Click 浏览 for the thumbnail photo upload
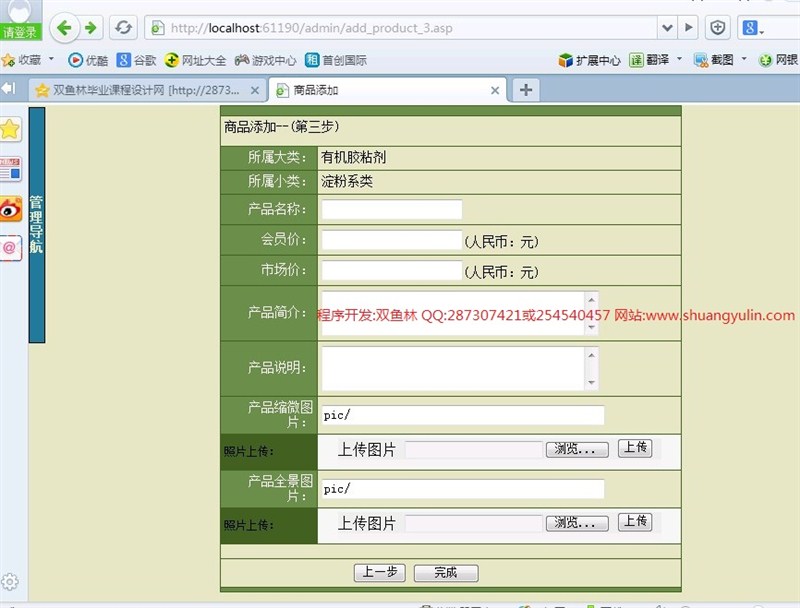The image size is (800, 608). coord(577,450)
